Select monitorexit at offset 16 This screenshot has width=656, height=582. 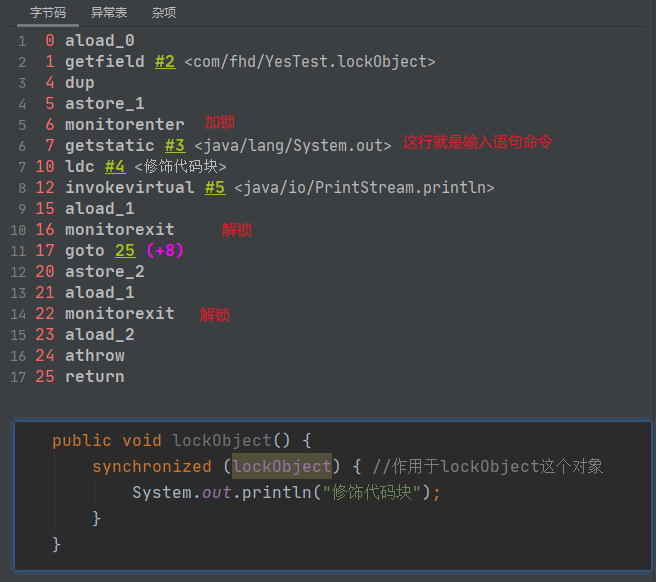tap(120, 229)
